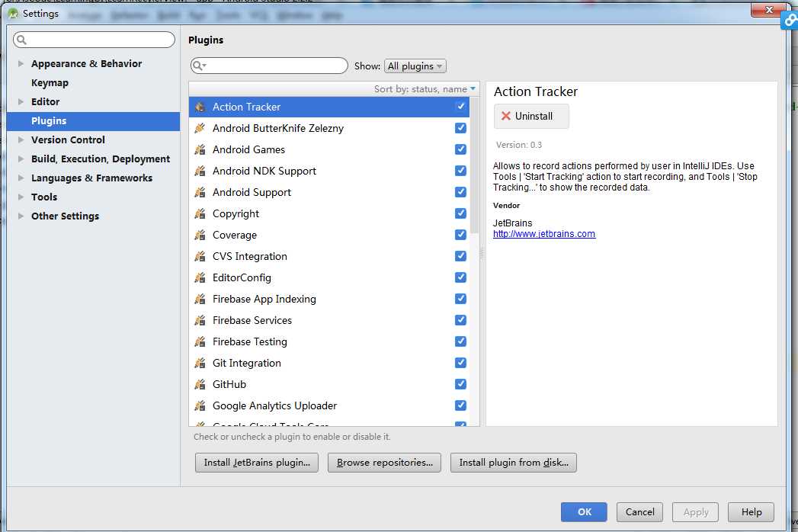Click the magnifier icon in settings search
The width and height of the screenshot is (798, 532).
point(21,40)
